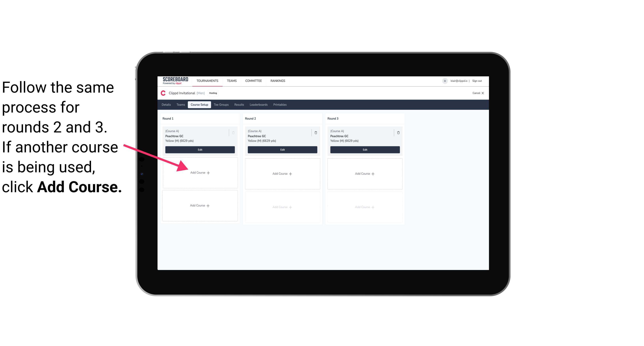Viewport: 644px width, 346px height.
Task: Click the second Add Course in Round 1
Action: pyautogui.click(x=200, y=205)
